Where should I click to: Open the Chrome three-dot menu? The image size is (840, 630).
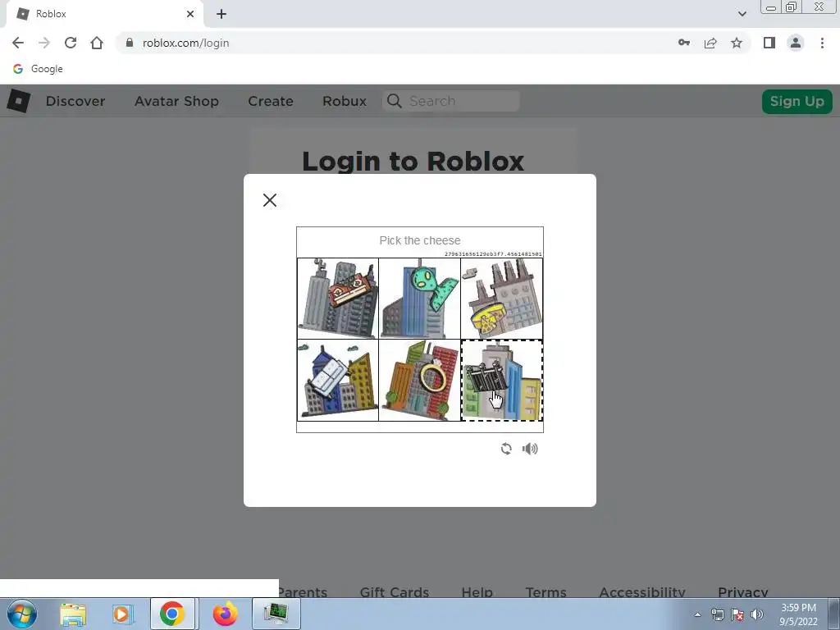(x=822, y=43)
